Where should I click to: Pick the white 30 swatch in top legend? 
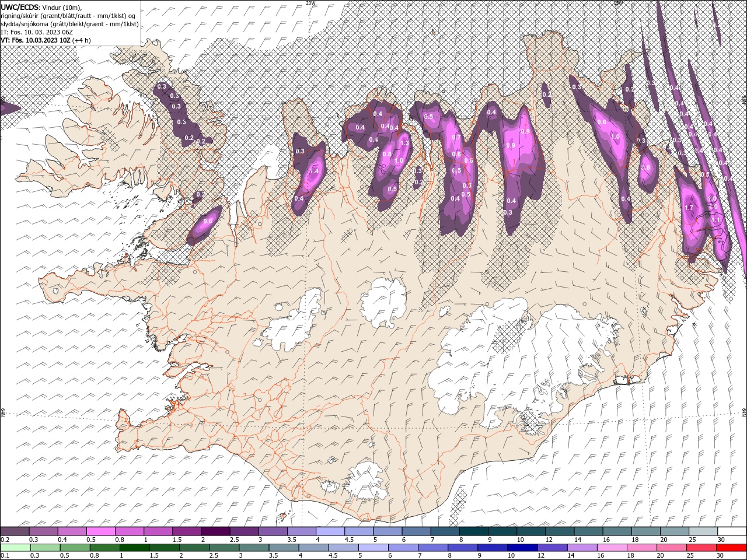[731, 531]
